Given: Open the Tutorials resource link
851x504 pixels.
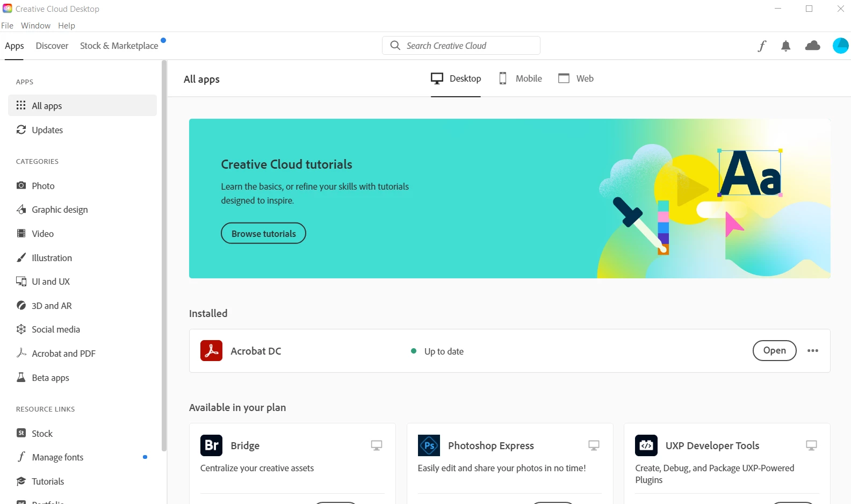Looking at the screenshot, I should (x=82, y=481).
